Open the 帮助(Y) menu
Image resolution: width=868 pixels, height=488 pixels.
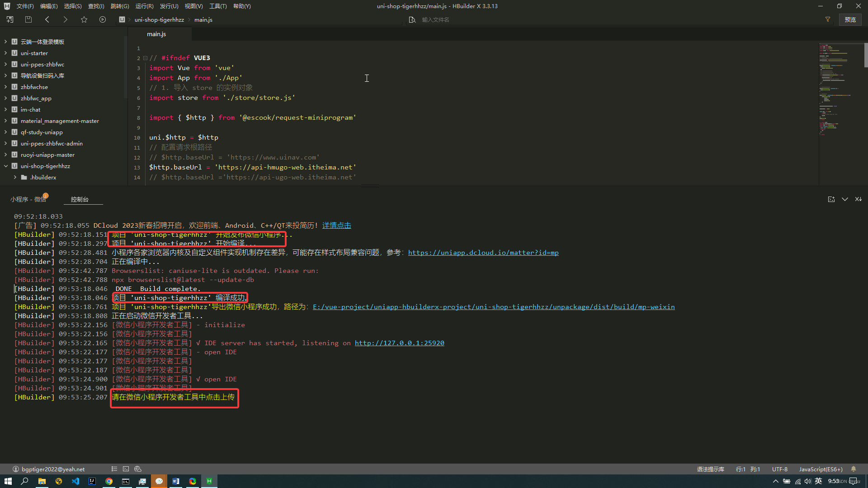(242, 6)
